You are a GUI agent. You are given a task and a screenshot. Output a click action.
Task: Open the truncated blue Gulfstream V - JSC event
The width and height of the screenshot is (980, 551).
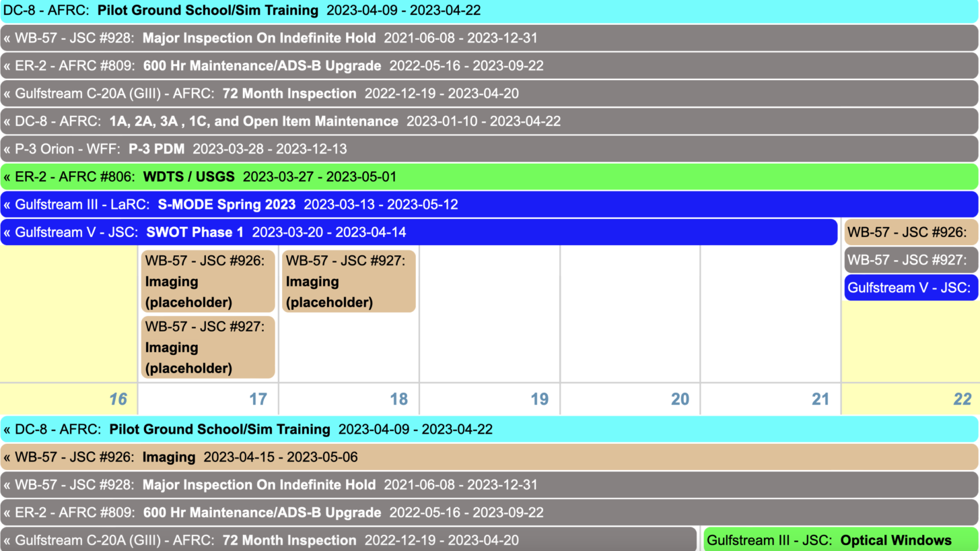click(911, 288)
